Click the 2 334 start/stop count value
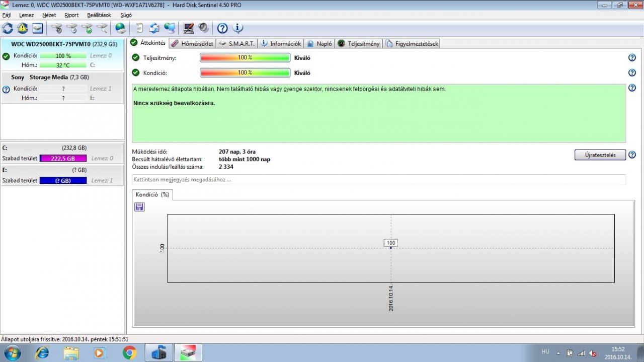The width and height of the screenshot is (644, 362). [226, 167]
